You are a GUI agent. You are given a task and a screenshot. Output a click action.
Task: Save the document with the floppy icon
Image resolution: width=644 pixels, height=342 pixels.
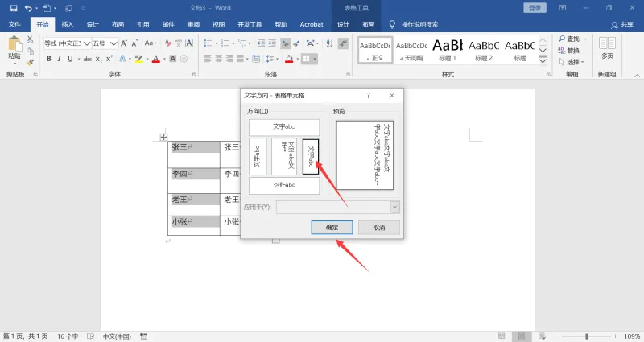(14, 8)
